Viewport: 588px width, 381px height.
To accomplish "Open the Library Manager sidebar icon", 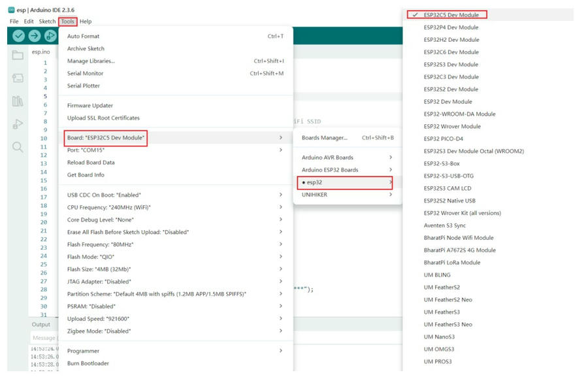I will tap(18, 101).
